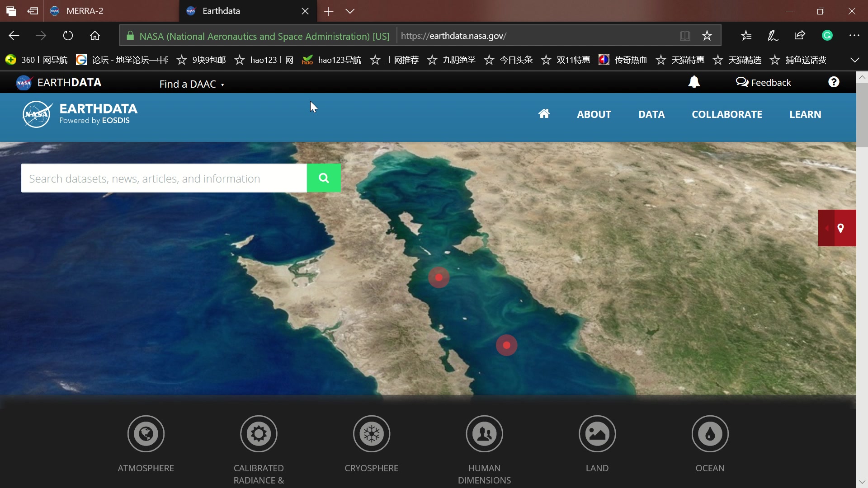868x488 pixels.
Task: Open the 上网推荐 bookmark
Action: [394, 60]
